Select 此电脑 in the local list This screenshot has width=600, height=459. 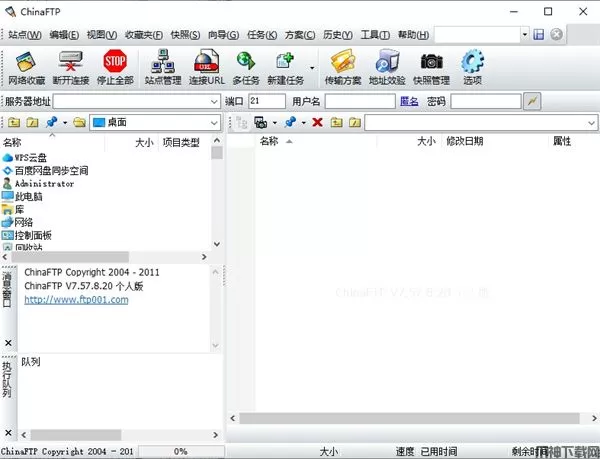[22, 197]
